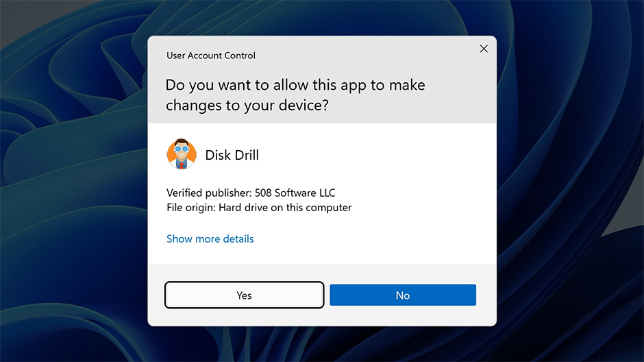Click the gray footer gap between Yes and No

click(x=327, y=295)
